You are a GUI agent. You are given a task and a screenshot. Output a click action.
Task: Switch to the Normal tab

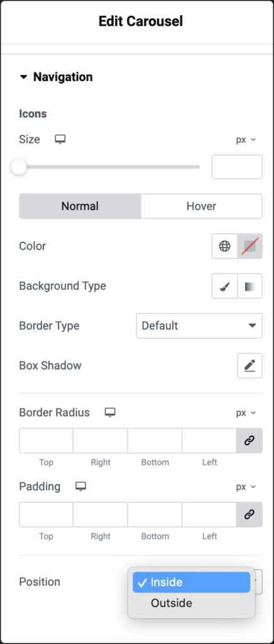[80, 206]
